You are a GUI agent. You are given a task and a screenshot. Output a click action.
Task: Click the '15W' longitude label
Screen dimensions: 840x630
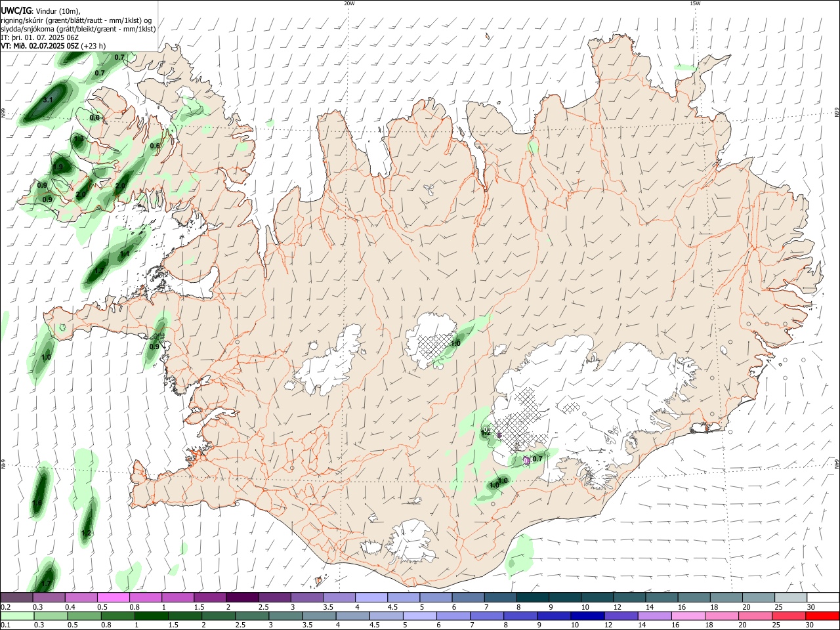(x=695, y=3)
